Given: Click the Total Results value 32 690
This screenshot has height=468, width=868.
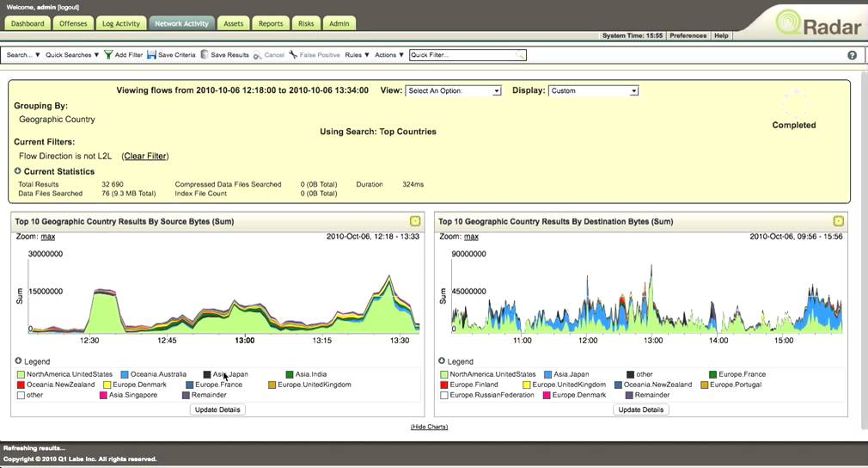Looking at the screenshot, I should pos(113,184).
